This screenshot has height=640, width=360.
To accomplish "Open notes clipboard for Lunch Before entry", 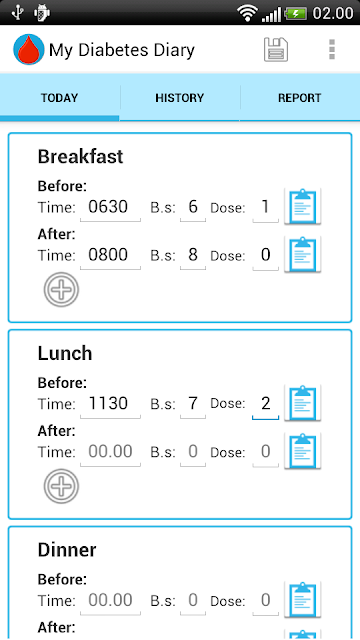I will 302,403.
